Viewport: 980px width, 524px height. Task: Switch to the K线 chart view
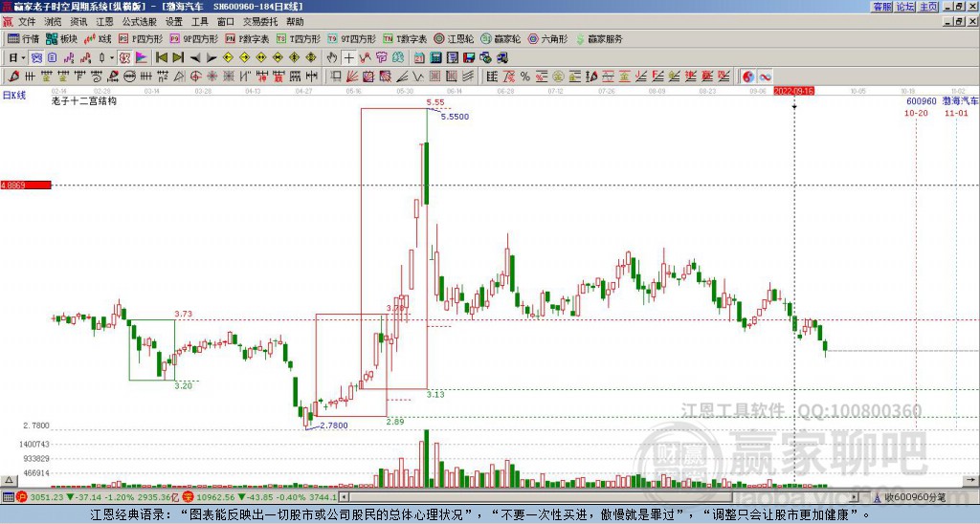pyautogui.click(x=98, y=38)
